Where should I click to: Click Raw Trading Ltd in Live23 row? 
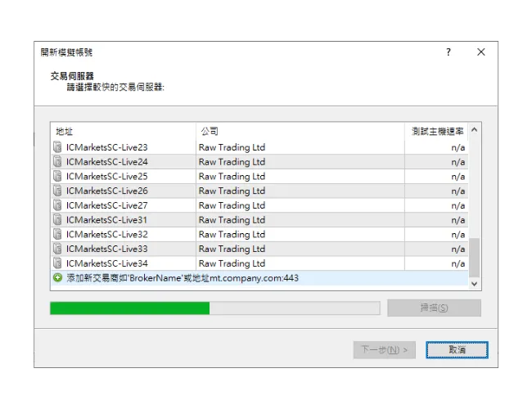tap(232, 147)
